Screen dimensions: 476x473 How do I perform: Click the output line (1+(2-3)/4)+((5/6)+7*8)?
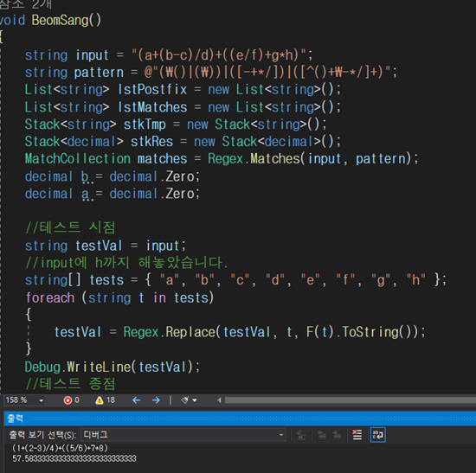tap(60, 448)
